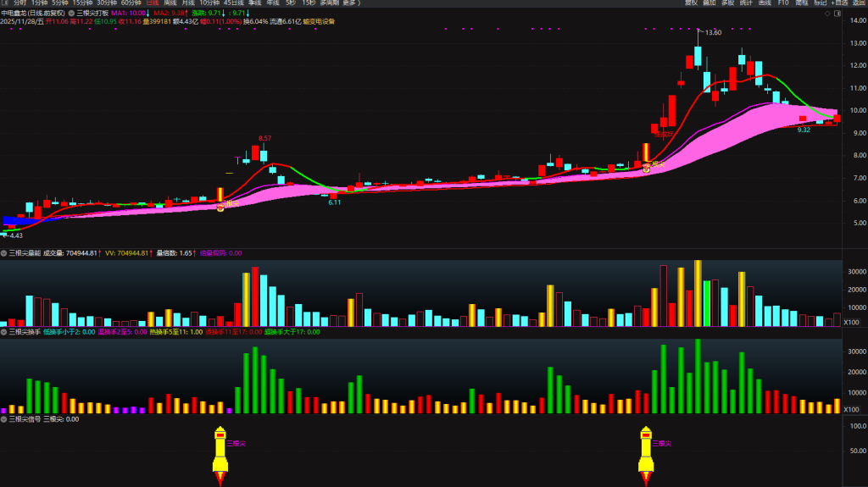Viewport: 868px width, 487px height.
Task: Toggle the main chart 三根尖打板 indicator circle
Action: point(72,14)
